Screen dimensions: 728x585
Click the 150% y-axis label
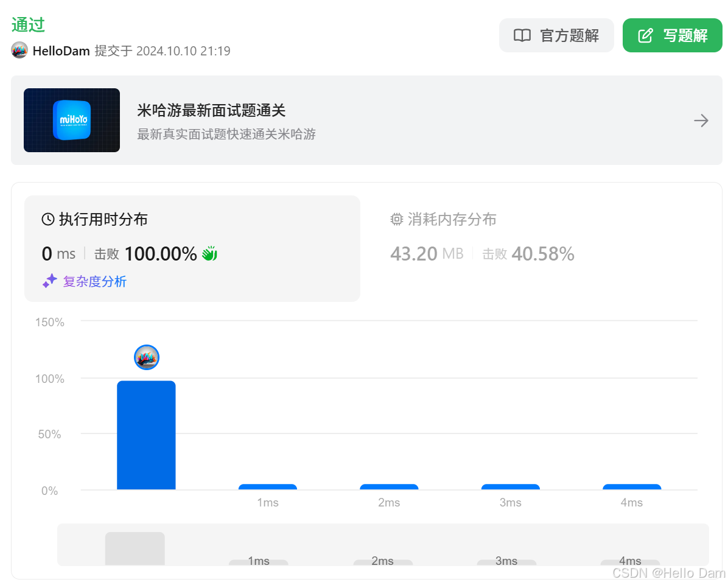(x=50, y=322)
